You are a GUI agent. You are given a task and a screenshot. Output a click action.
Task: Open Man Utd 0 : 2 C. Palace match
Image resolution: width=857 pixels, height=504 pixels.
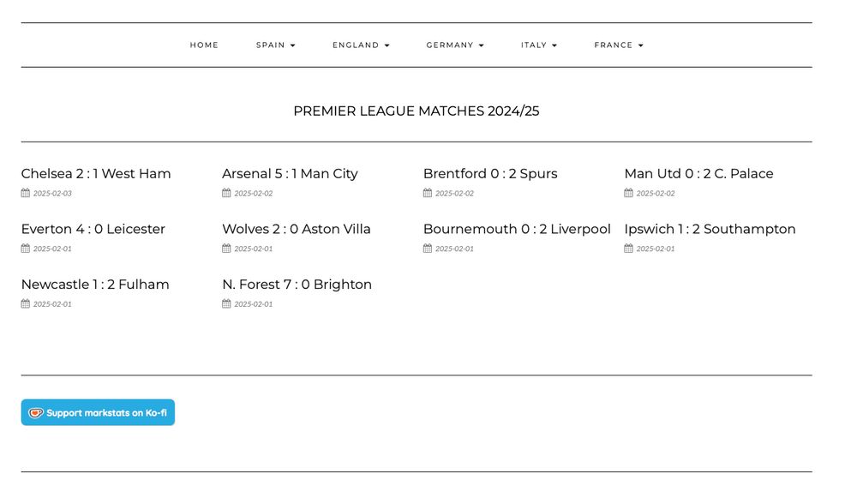tap(698, 174)
